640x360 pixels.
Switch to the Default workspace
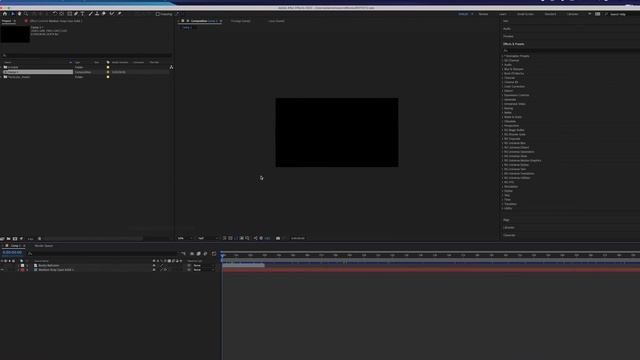tap(463, 14)
